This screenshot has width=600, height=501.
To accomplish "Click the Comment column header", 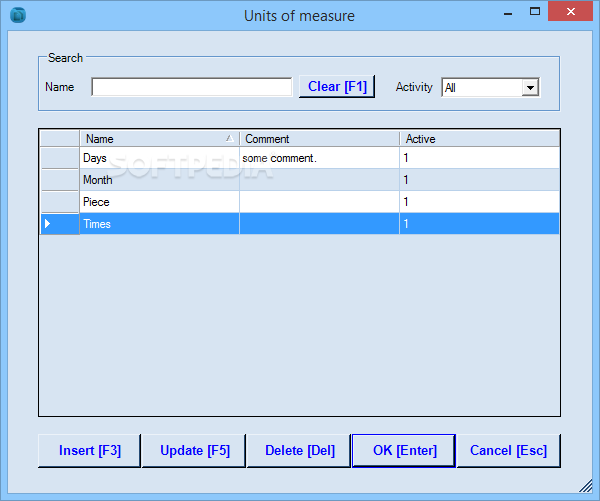I will pos(320,139).
